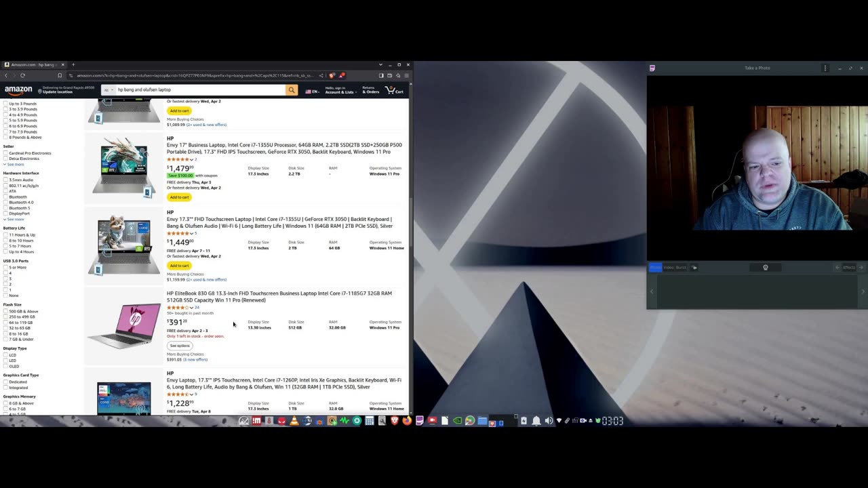Click the browser URL address bar
Image resolution: width=868 pixels, height=488 pixels.
tap(195, 75)
